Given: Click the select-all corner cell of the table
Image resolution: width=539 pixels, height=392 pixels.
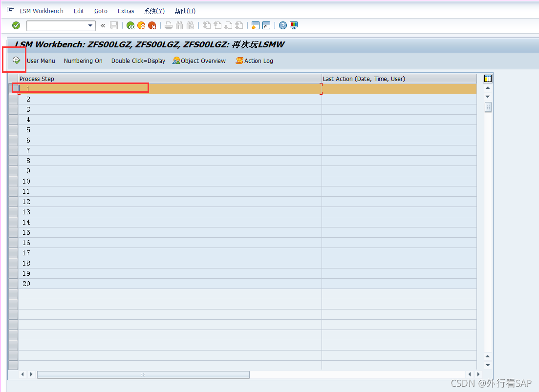Looking at the screenshot, I should pos(13,79).
